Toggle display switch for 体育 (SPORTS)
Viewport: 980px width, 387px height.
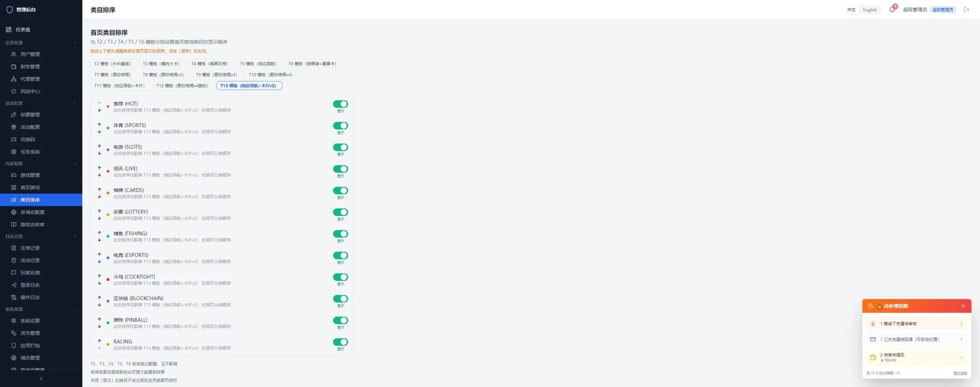tap(340, 126)
